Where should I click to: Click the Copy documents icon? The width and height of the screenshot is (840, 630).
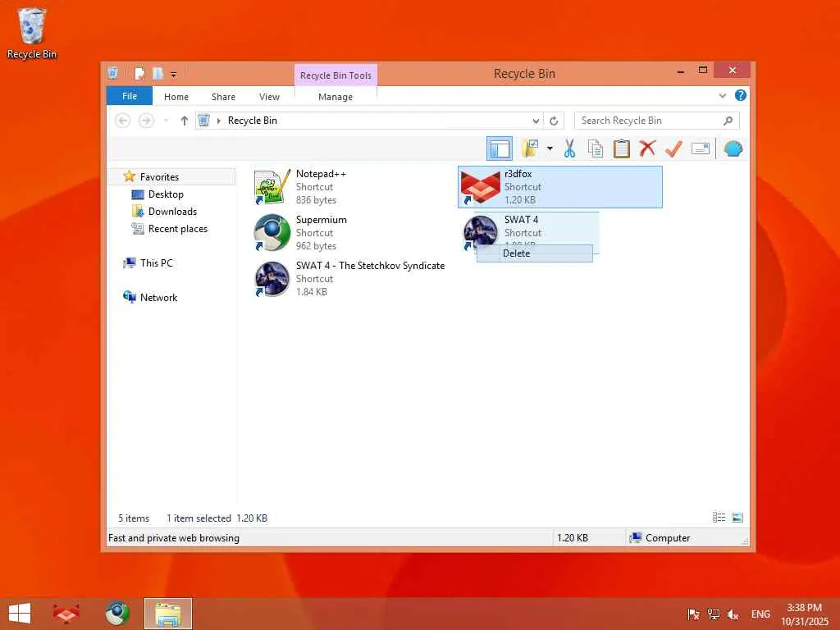click(x=596, y=148)
